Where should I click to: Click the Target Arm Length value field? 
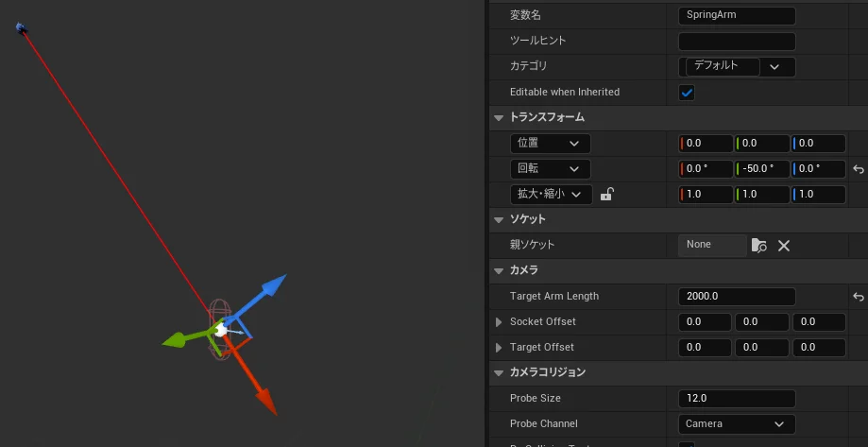(737, 297)
